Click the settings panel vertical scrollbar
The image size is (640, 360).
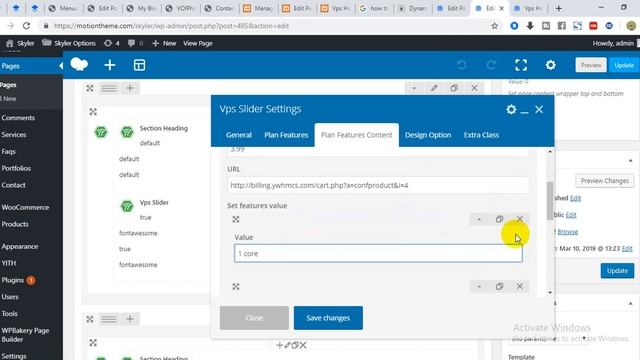(x=550, y=200)
